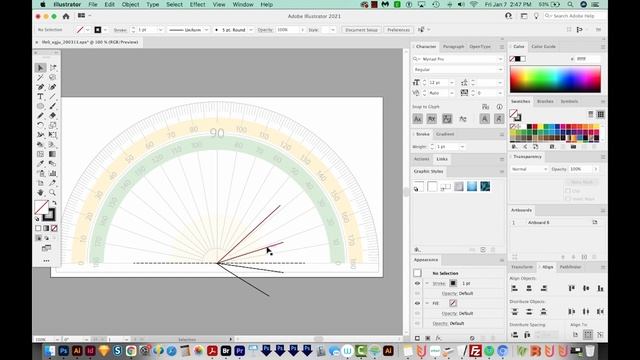The width and height of the screenshot is (640, 360).
Task: Select the Hand tool
Action: pyautogui.click(x=40, y=192)
